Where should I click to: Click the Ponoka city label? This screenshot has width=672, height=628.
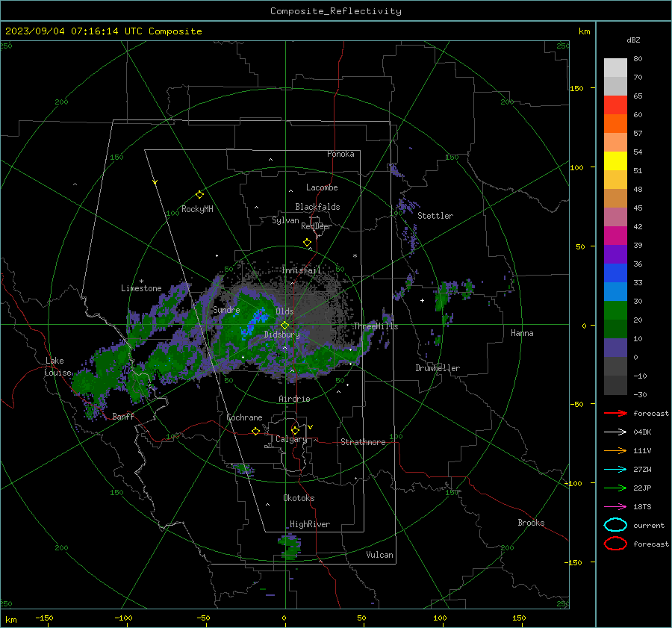(340, 154)
